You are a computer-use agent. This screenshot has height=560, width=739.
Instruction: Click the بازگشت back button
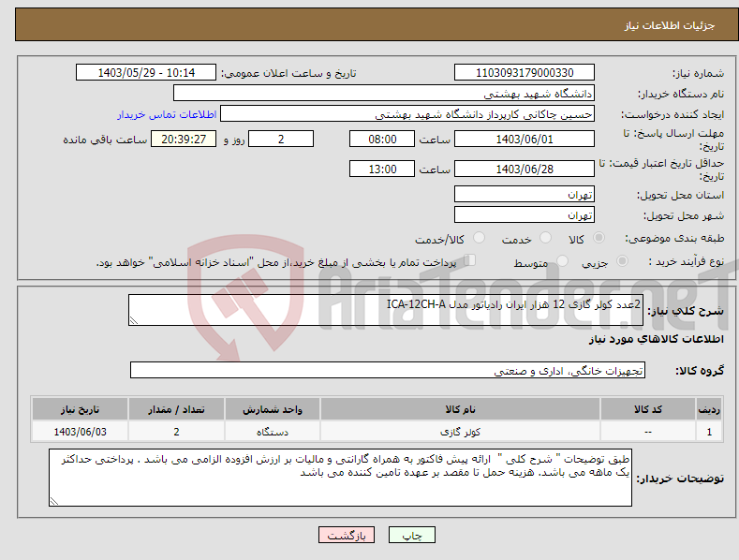tap(347, 535)
